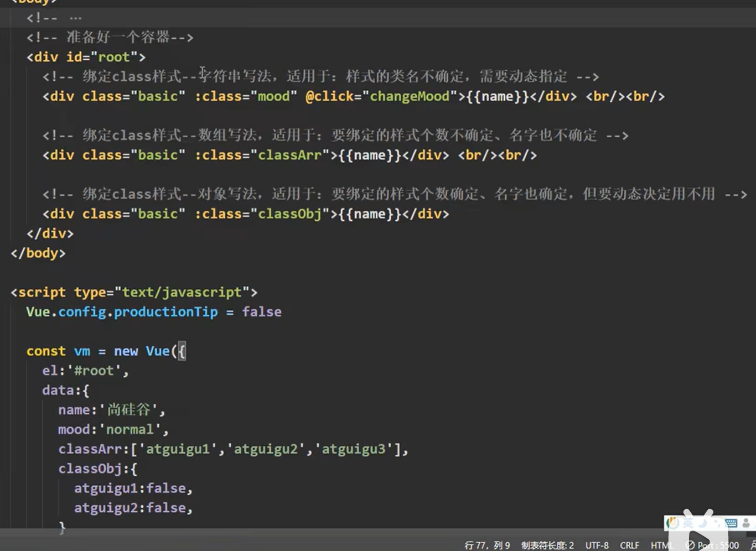Change the tab size setting 制表符长度: 2
756x551 pixels.
click(x=547, y=545)
